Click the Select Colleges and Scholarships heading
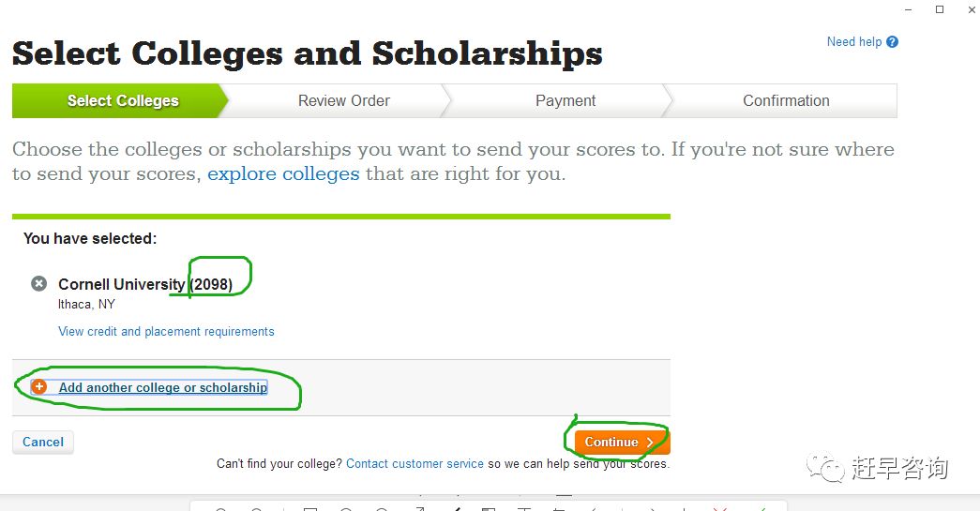 307,53
